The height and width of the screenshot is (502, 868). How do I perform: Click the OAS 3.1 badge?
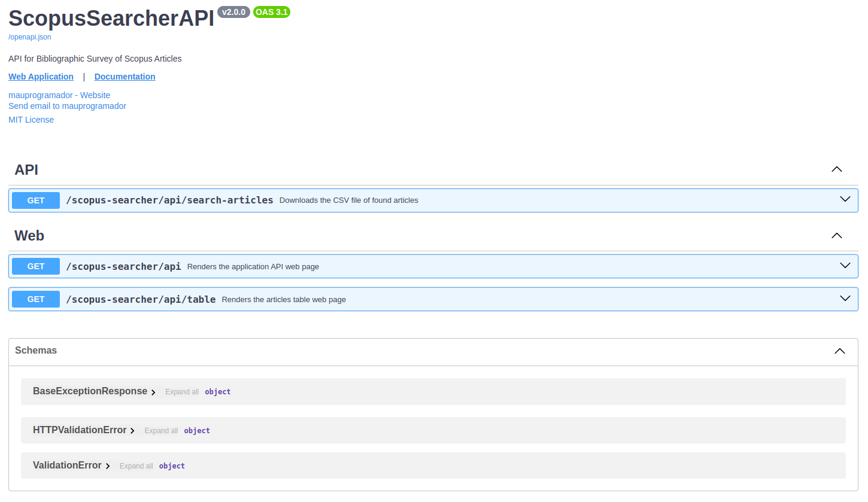(272, 12)
